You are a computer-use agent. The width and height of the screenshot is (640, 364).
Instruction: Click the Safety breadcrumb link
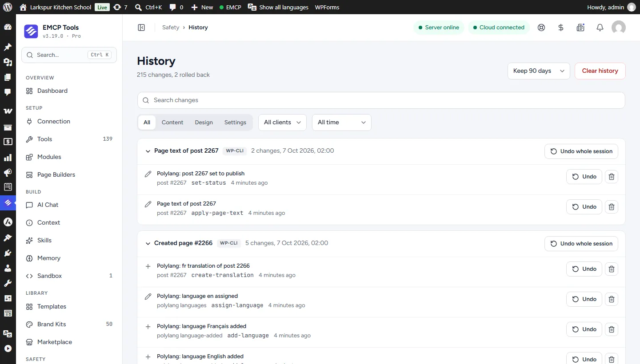[x=171, y=28]
